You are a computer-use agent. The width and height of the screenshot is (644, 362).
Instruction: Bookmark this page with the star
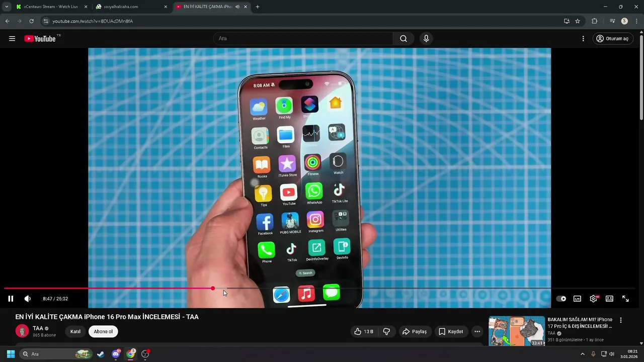coord(578,21)
